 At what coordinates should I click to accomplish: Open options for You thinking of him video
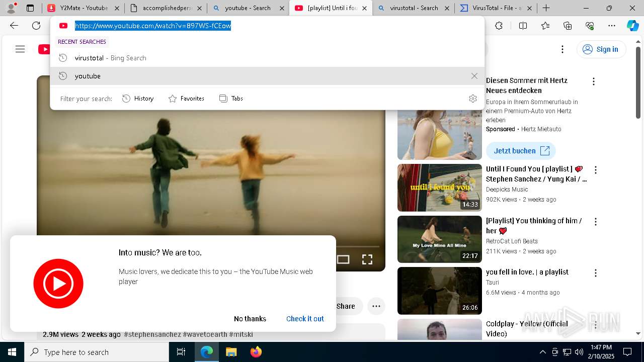596,222
